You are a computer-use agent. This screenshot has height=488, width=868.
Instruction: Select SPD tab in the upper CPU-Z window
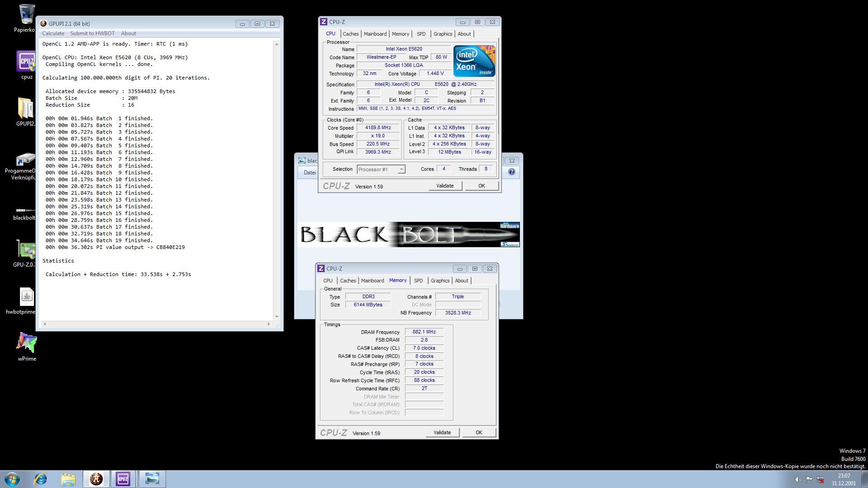click(421, 34)
